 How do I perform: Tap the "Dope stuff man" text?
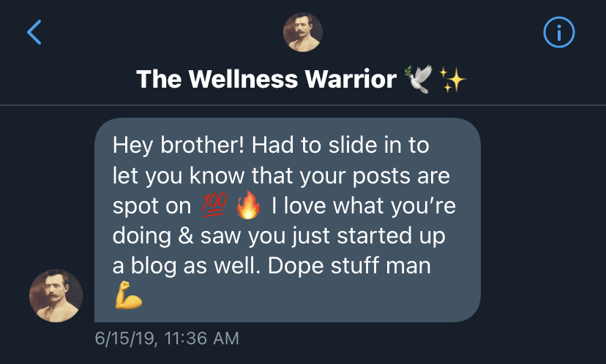pos(349,265)
